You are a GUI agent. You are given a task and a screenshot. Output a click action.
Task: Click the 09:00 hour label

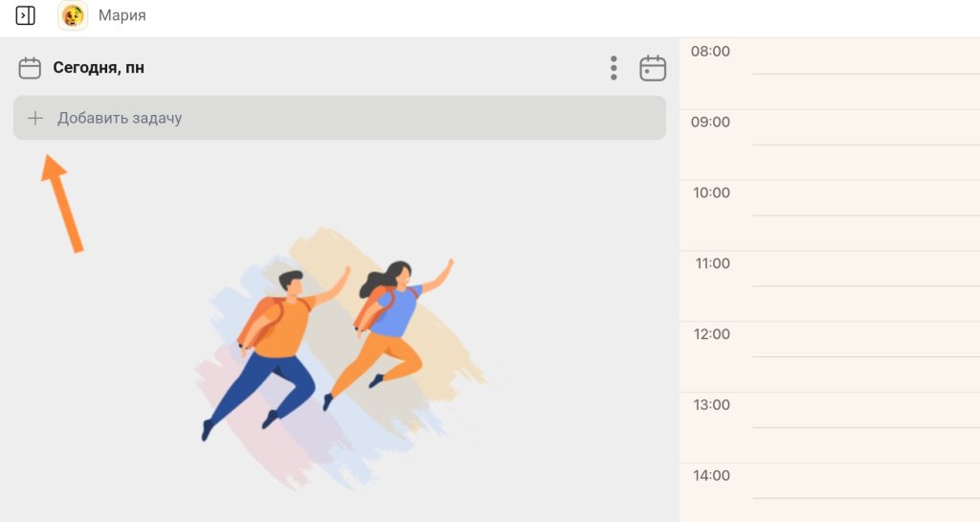711,122
